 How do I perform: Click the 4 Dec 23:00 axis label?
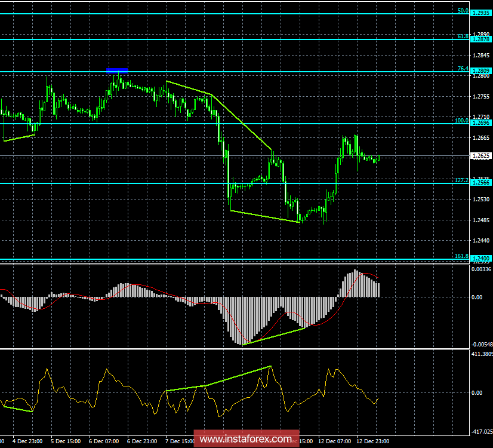point(27,442)
